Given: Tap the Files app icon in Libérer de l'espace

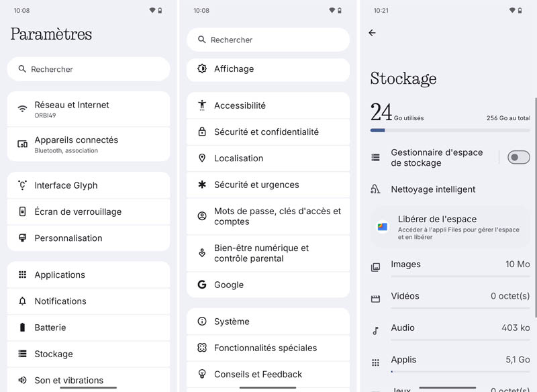Looking at the screenshot, I should click(382, 227).
